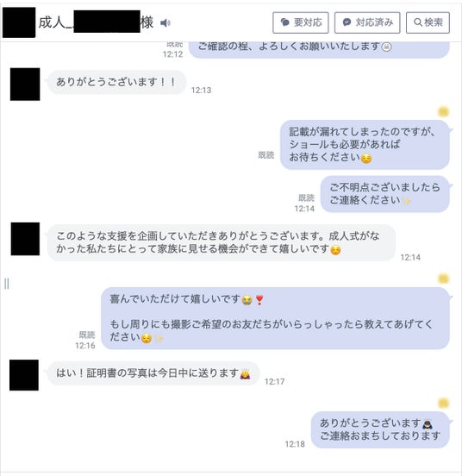The image size is (462, 476).
Task: Click the panel resize handle on left edge
Action: pyautogui.click(x=7, y=284)
